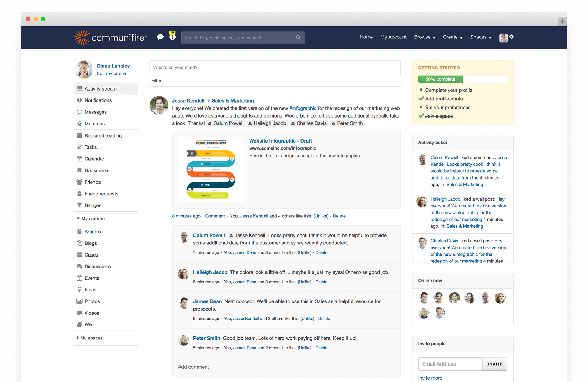The image size is (588, 382).
Task: Open the settings gear near profile avatar
Action: tap(512, 37)
